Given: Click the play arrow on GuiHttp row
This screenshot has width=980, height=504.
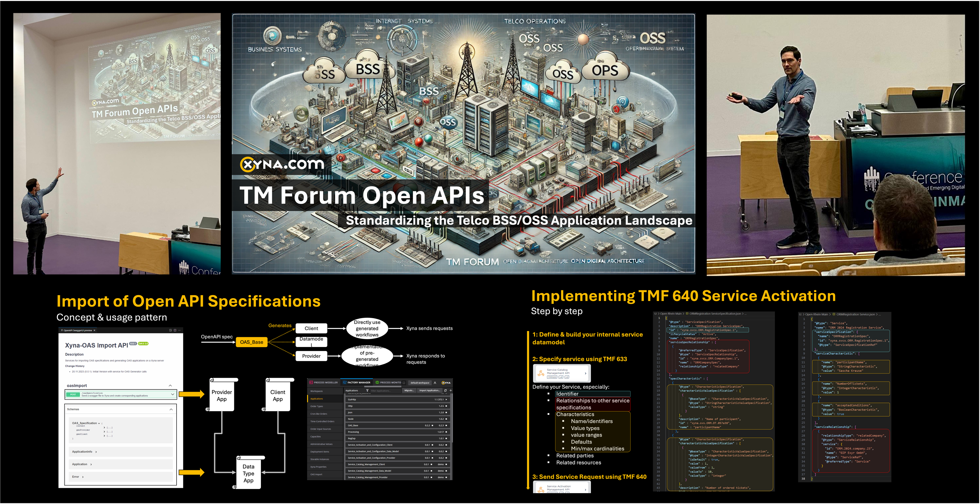Looking at the screenshot, I should pos(447,399).
